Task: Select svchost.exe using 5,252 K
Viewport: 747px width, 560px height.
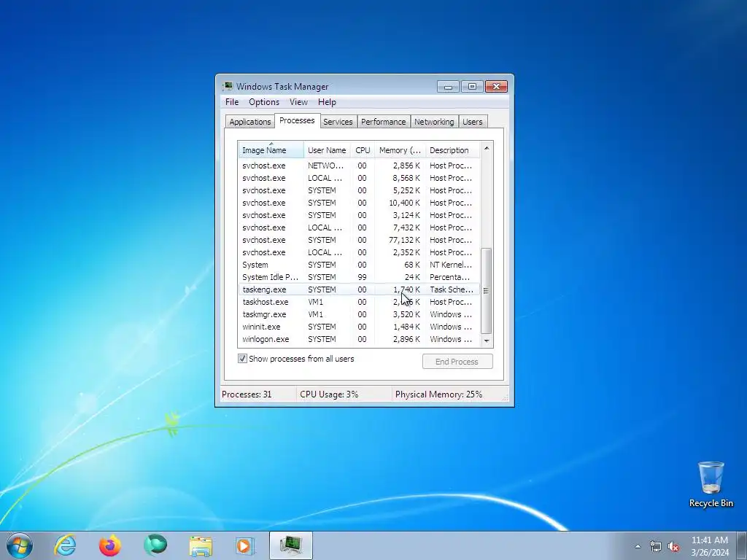Action: point(359,190)
